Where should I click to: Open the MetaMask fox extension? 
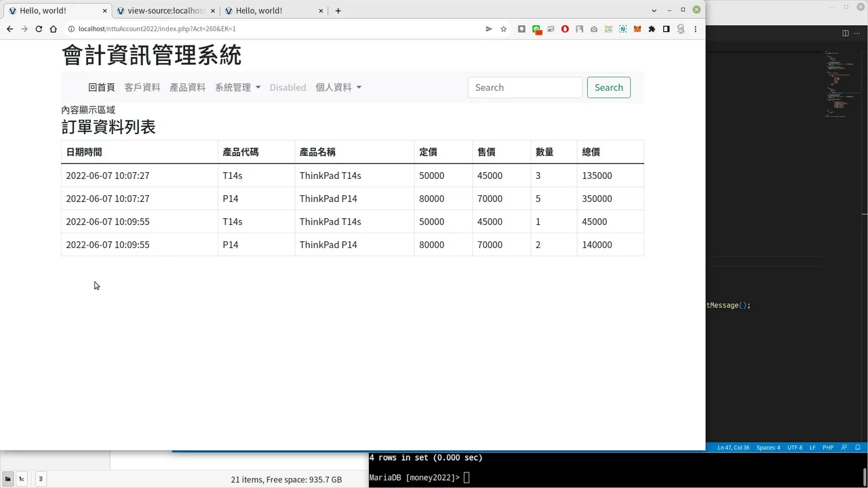click(x=637, y=29)
